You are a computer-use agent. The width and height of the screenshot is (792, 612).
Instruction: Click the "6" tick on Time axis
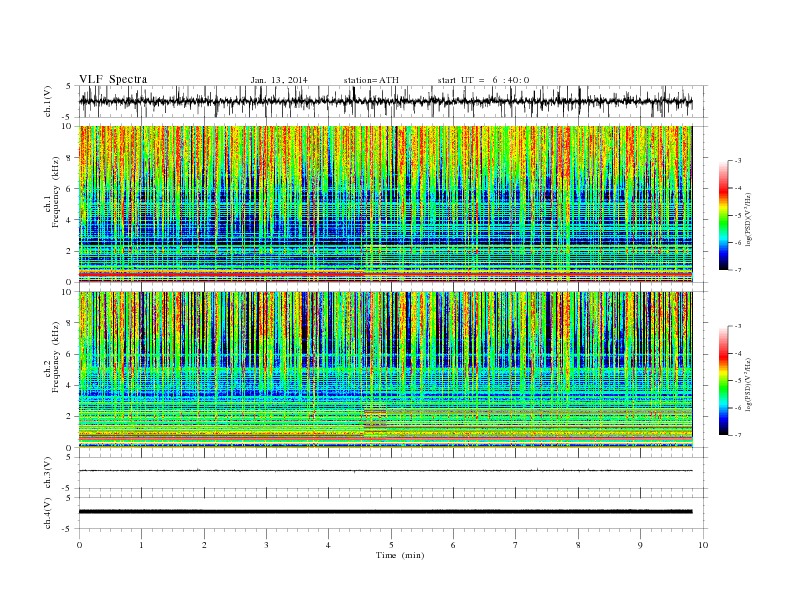454,545
